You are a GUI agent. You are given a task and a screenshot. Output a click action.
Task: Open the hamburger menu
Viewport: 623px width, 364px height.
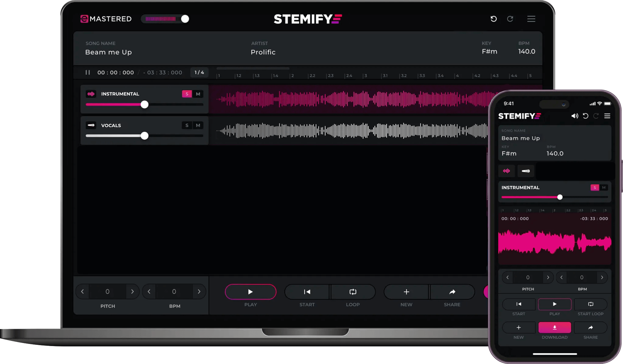(x=532, y=19)
